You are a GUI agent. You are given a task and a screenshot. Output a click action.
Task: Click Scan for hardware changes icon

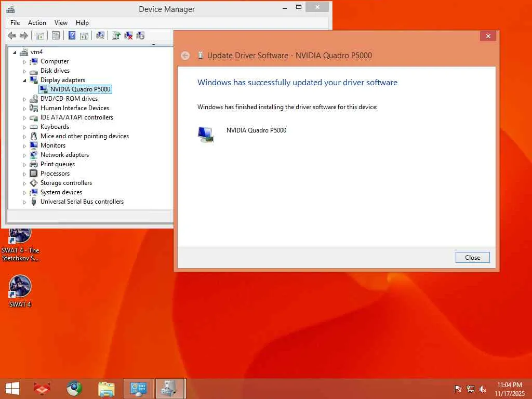pyautogui.click(x=100, y=35)
